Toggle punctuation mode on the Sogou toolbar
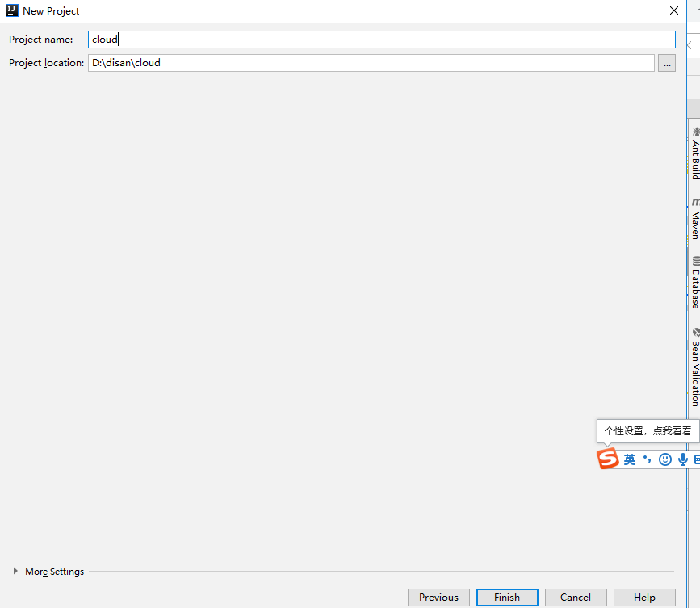 tap(647, 459)
